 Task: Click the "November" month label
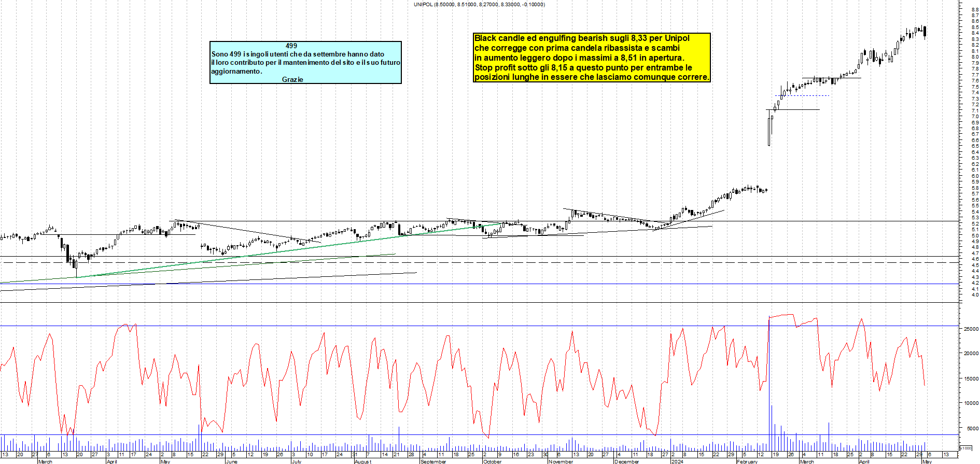pos(561,461)
